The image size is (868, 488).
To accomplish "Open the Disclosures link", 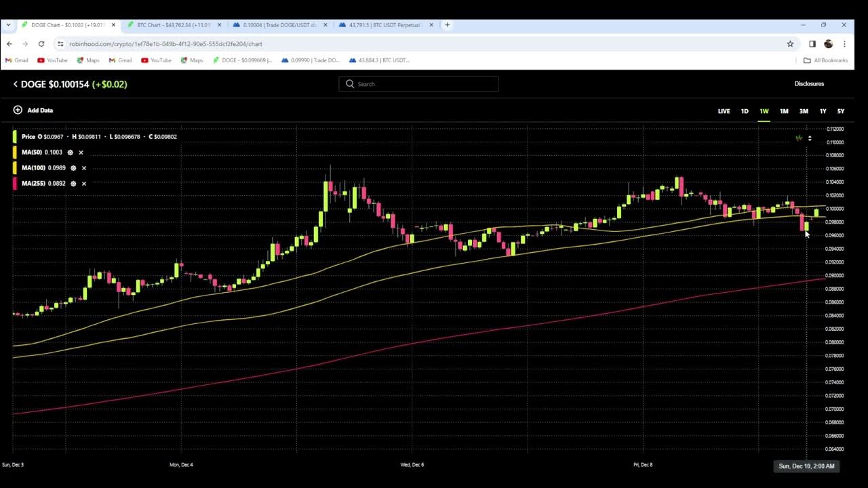I will (x=809, y=84).
